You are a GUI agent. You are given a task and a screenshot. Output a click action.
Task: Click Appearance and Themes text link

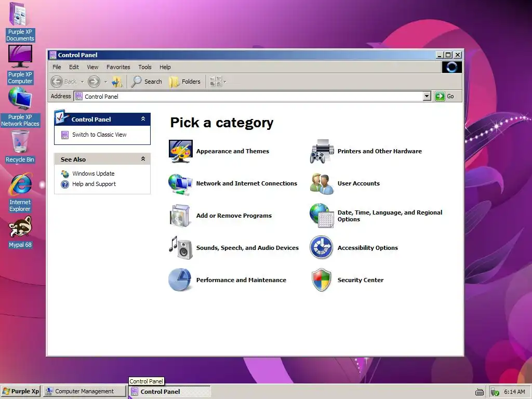click(233, 151)
